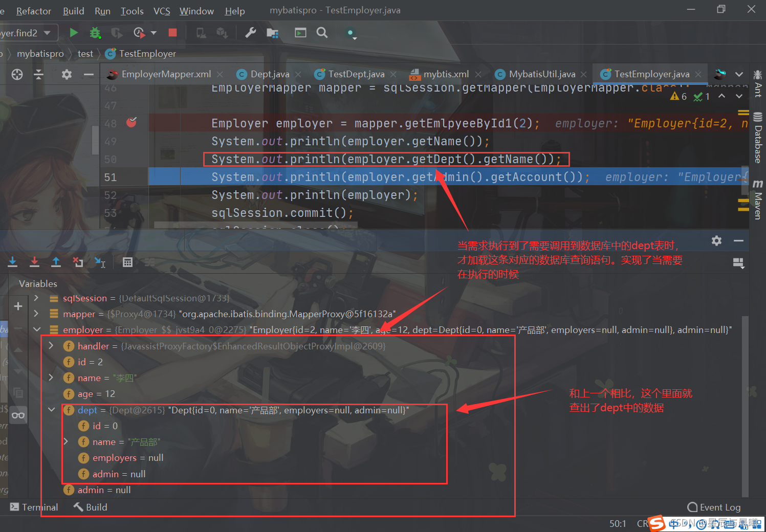
Task: Click the Select Opened File target icon
Action: point(17,74)
